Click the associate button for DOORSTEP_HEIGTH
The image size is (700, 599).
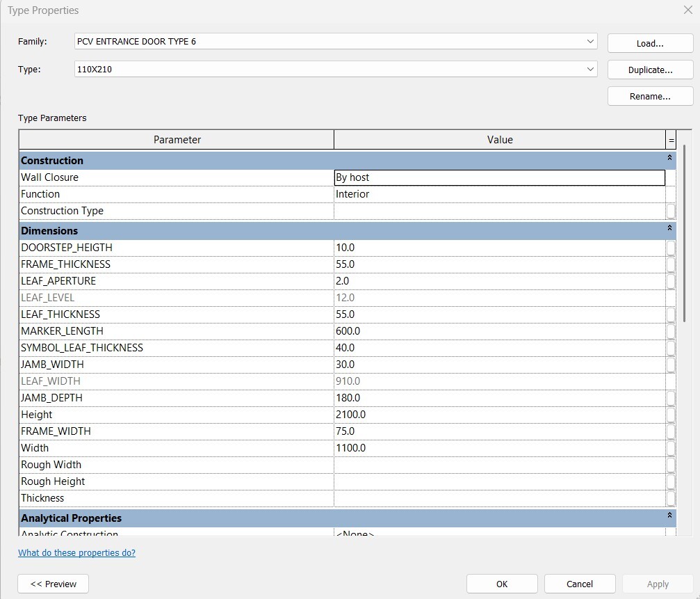[671, 248]
